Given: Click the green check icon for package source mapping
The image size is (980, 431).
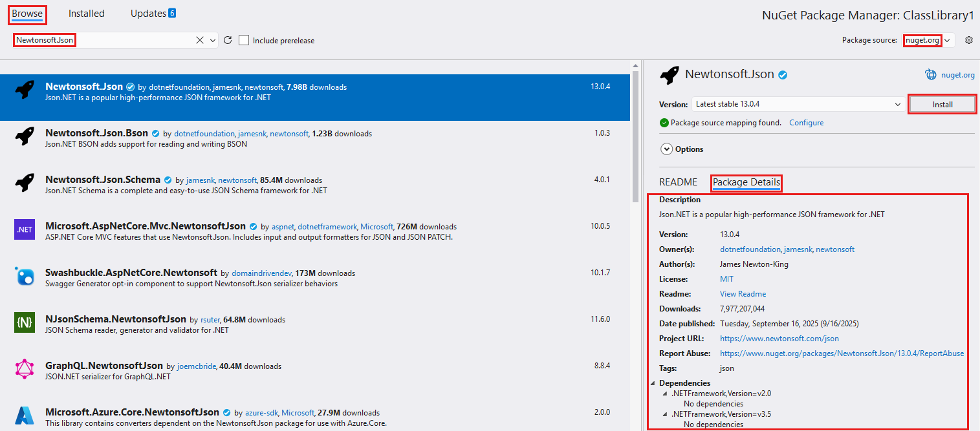Looking at the screenshot, I should 664,123.
